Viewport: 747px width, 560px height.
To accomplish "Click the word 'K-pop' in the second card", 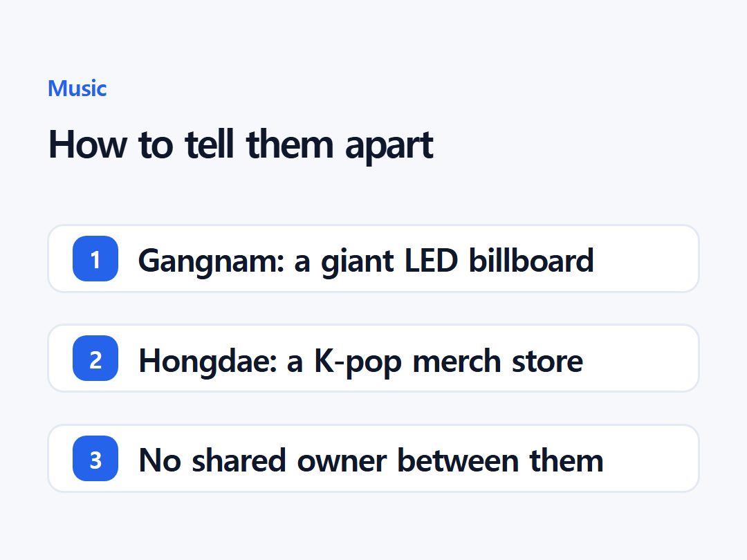I will tap(358, 362).
